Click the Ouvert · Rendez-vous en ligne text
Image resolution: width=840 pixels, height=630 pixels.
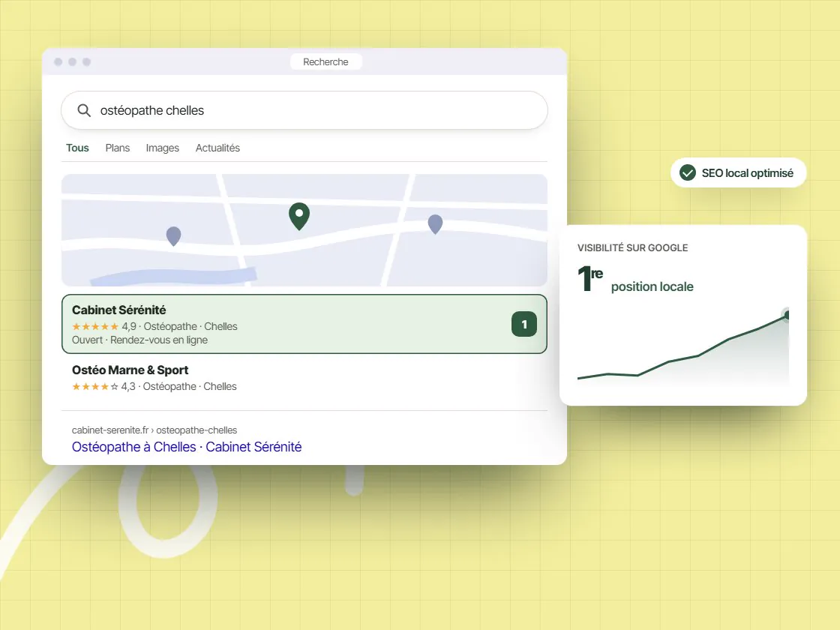point(139,340)
